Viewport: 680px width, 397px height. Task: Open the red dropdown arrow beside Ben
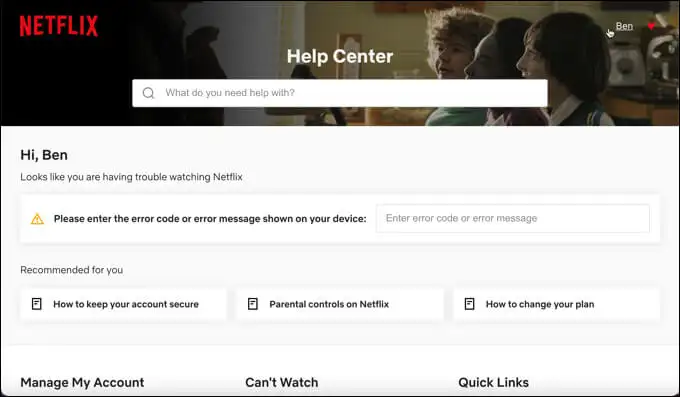(651, 26)
